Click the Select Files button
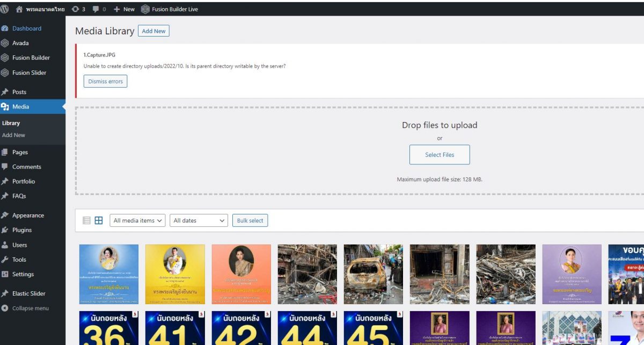This screenshot has width=644, height=345. 440,155
